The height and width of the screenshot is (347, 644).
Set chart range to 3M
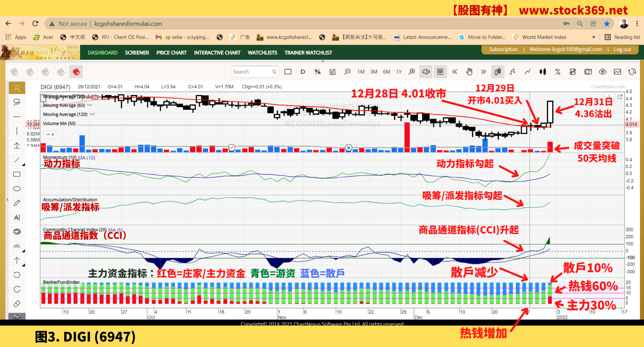coord(374,72)
